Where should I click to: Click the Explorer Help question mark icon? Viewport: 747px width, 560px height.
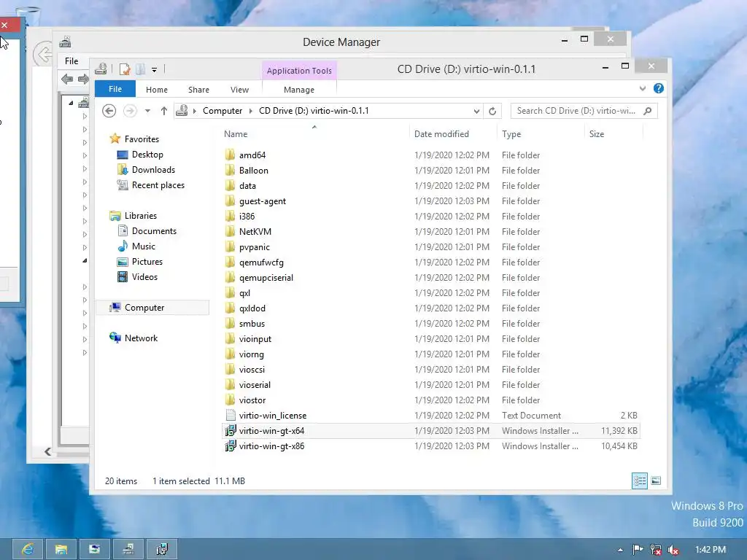(x=659, y=88)
